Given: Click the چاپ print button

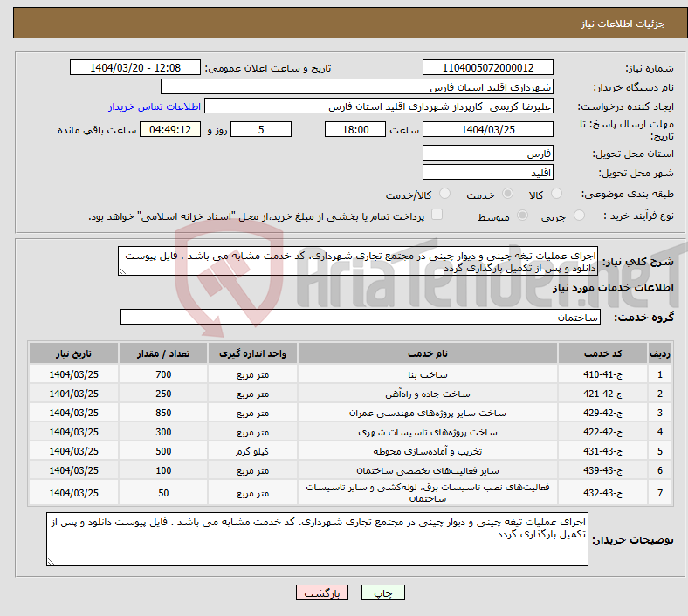Looking at the screenshot, I should 383,592.
